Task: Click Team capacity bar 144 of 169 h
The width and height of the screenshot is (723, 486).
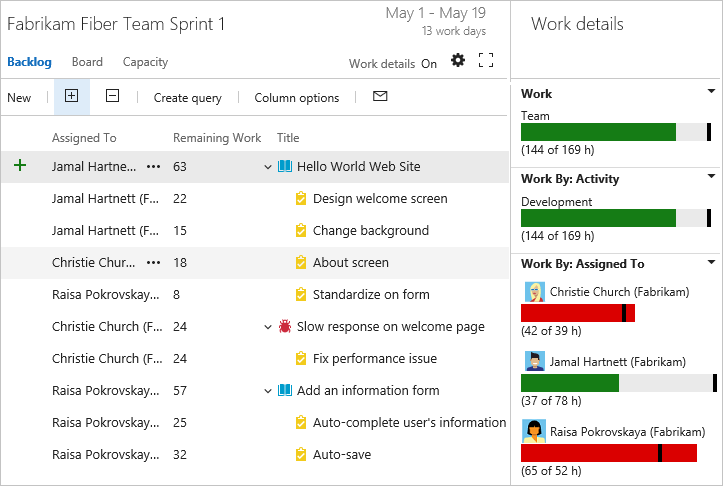Action: (616, 132)
